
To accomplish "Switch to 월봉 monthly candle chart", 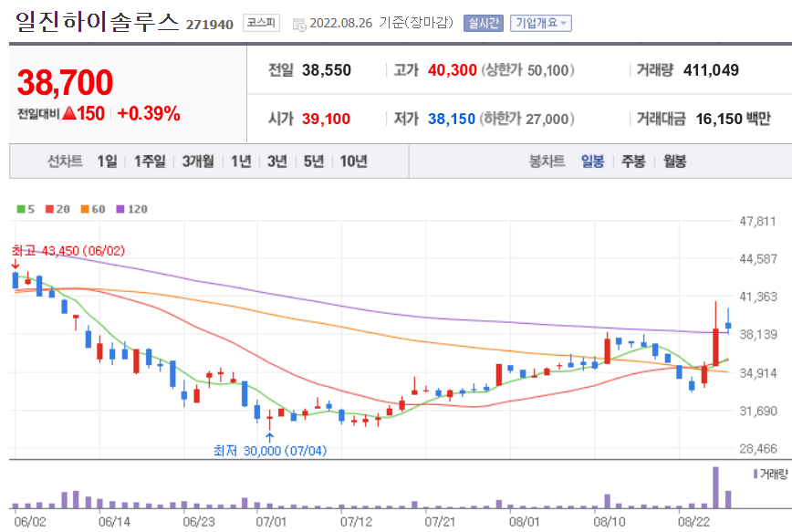I will 675,162.
